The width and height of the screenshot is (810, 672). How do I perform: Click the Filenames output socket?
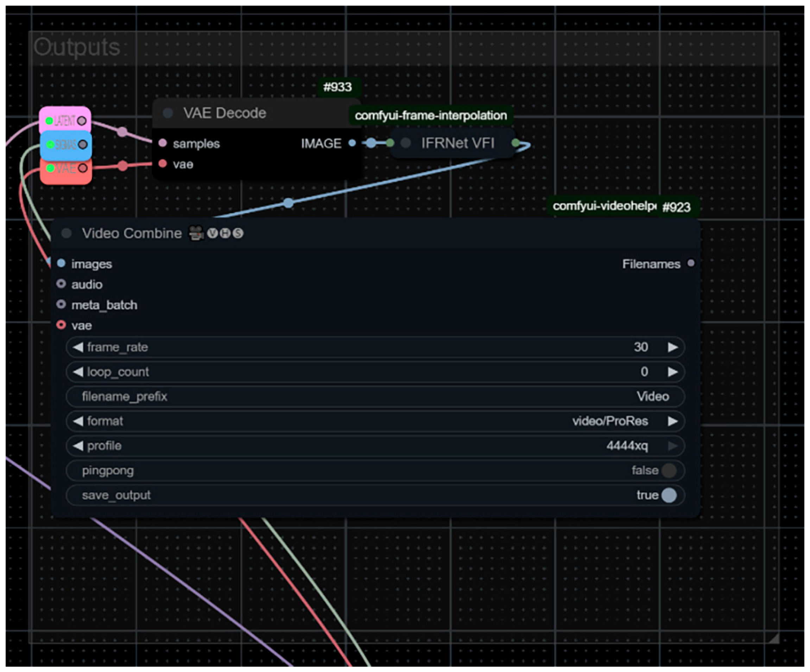coord(691,263)
